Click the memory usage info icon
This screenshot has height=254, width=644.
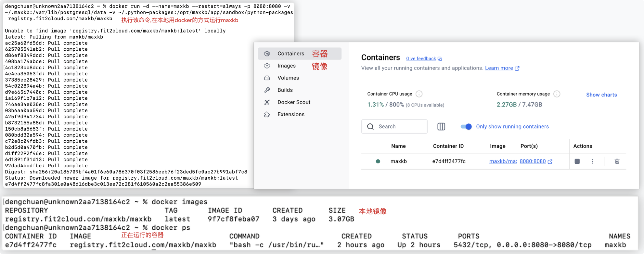coord(557,94)
